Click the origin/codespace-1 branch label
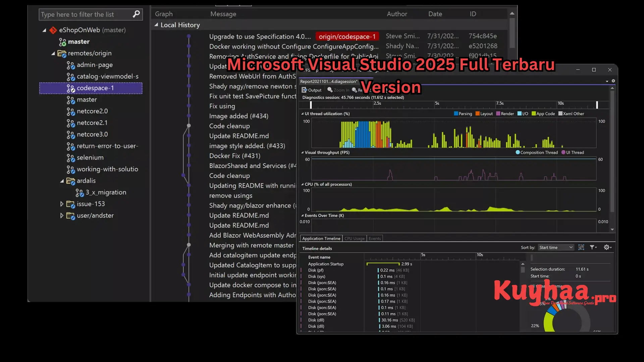 click(x=347, y=37)
